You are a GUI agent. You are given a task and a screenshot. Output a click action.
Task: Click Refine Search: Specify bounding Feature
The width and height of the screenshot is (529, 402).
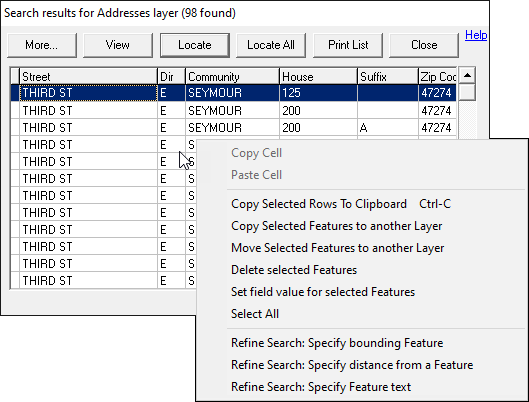[x=337, y=343]
